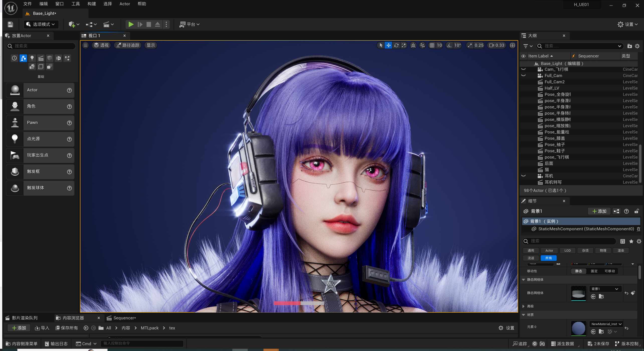Open the 透视 perspective view menu
The height and width of the screenshot is (351, 644).
[102, 45]
